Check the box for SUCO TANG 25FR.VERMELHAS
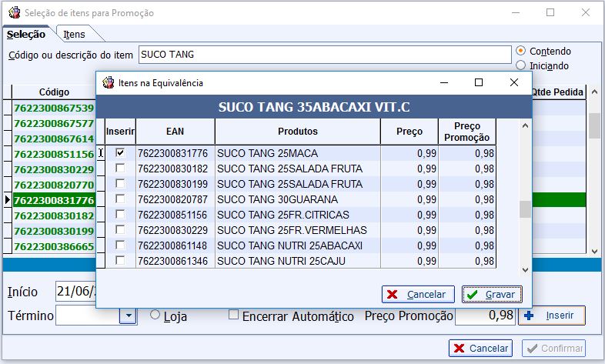 [x=120, y=230]
